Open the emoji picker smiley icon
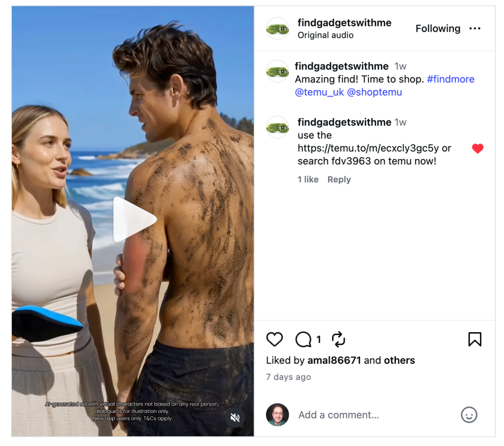504x446 pixels. tap(469, 415)
